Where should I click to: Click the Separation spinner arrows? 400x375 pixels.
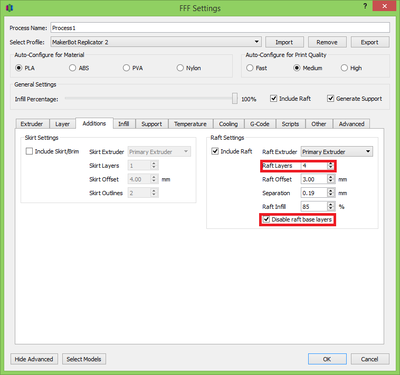click(330, 193)
